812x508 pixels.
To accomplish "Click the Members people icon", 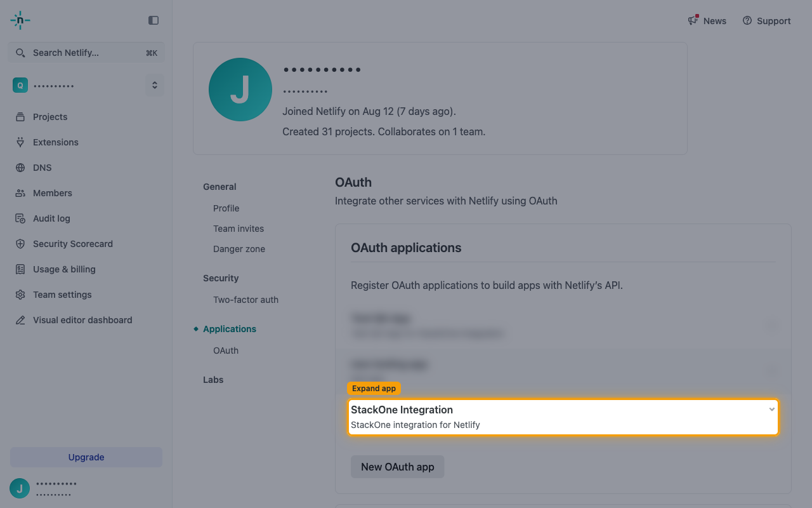I will 20,193.
